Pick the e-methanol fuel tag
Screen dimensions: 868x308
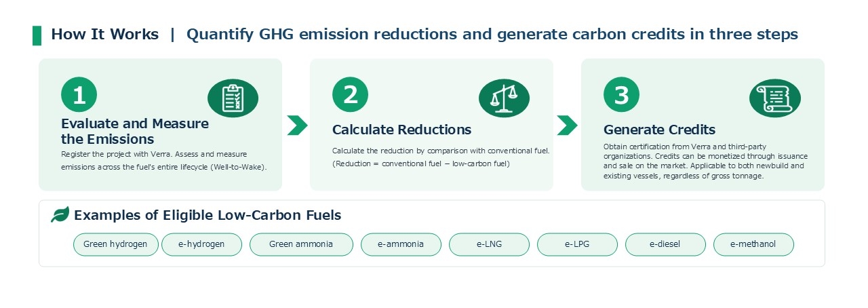(x=753, y=244)
